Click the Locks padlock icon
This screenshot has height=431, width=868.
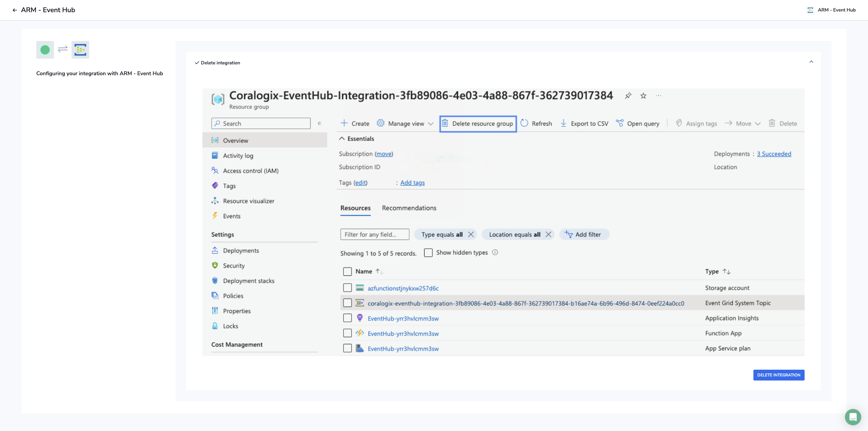click(215, 326)
